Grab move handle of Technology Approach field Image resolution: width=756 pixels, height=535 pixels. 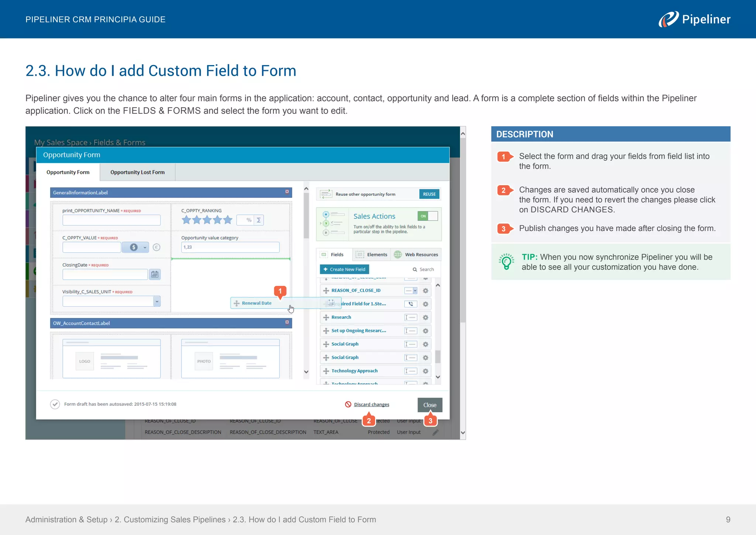tap(326, 371)
